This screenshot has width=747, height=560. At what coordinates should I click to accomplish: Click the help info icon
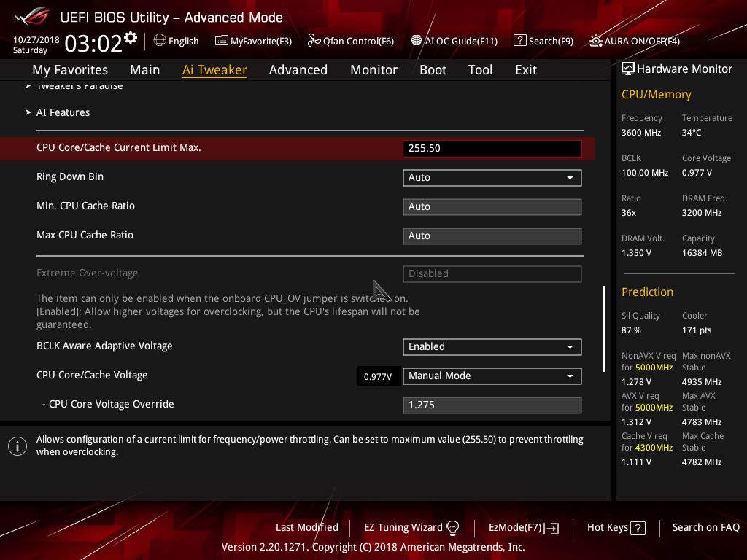pyautogui.click(x=18, y=446)
